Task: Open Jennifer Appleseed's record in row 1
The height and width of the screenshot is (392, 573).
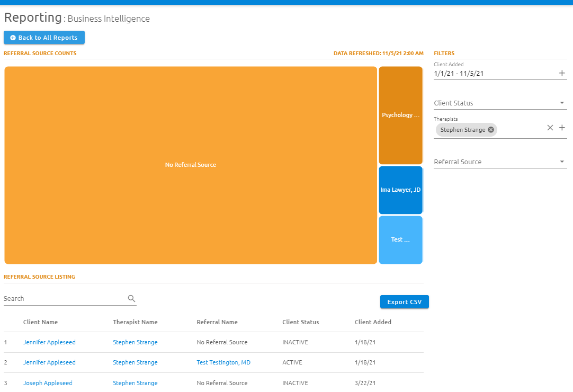Action: pyautogui.click(x=49, y=342)
